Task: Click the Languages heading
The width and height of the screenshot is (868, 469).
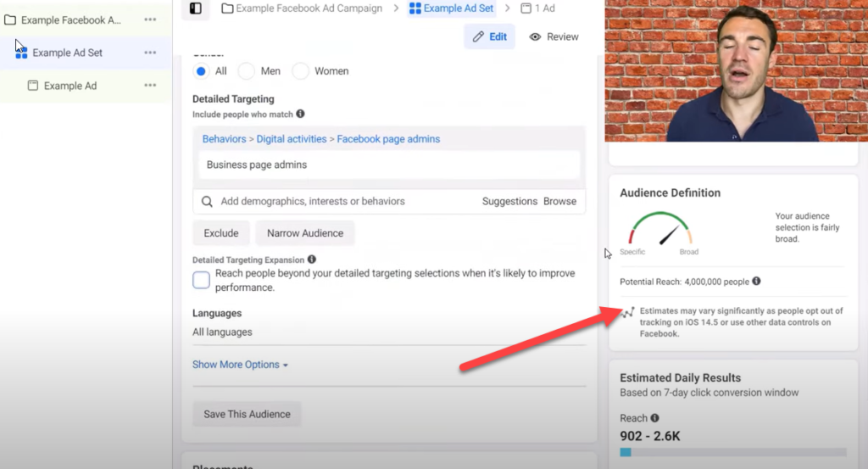Action: click(x=217, y=313)
